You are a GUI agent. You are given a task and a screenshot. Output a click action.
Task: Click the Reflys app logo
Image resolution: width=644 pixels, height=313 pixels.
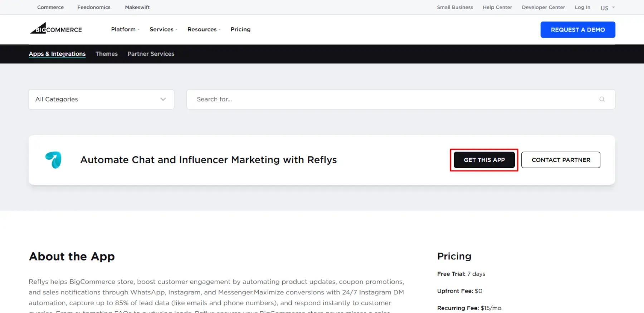click(x=53, y=160)
